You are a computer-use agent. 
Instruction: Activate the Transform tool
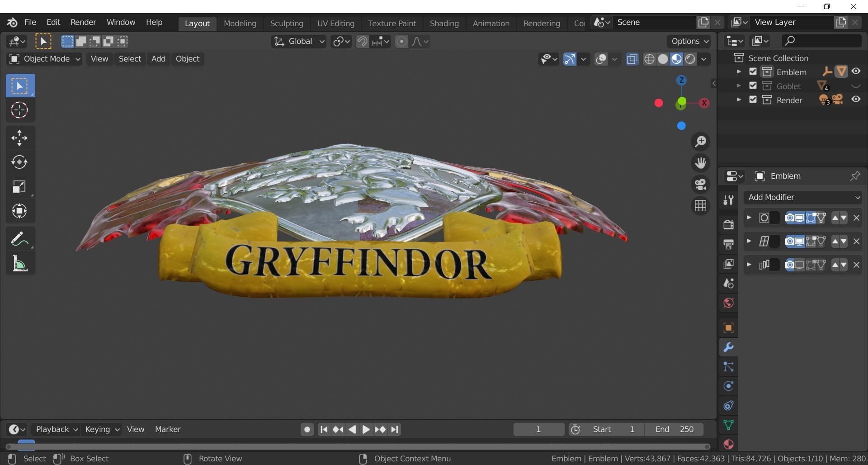pos(19,211)
